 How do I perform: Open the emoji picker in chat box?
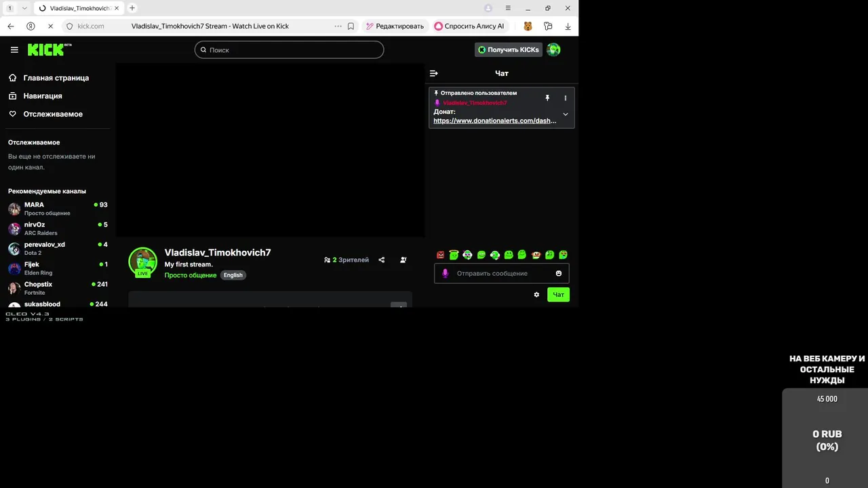click(559, 273)
